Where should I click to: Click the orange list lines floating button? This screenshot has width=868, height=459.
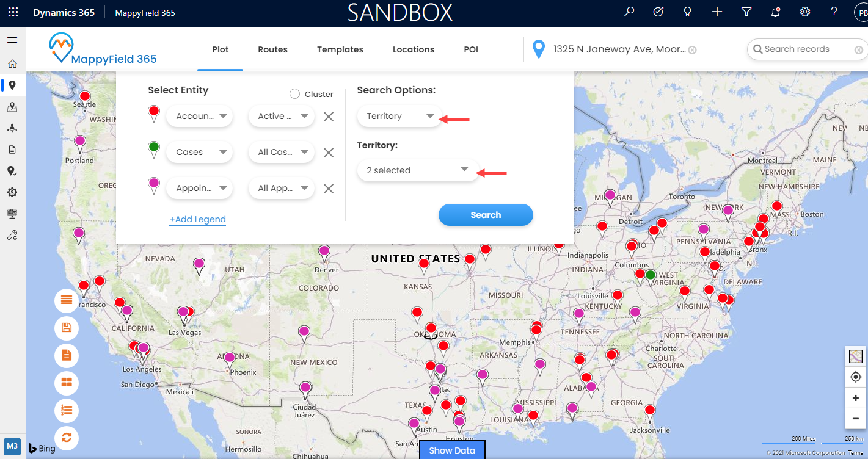click(x=67, y=300)
